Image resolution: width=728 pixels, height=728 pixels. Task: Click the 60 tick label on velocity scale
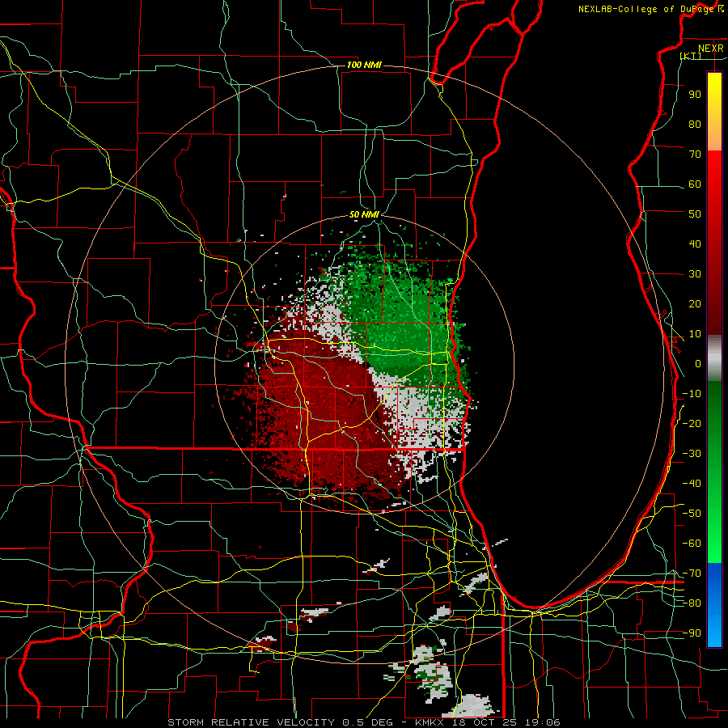(x=695, y=184)
